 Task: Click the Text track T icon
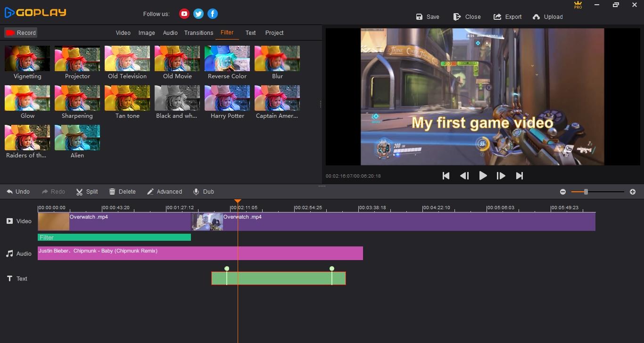pos(9,278)
